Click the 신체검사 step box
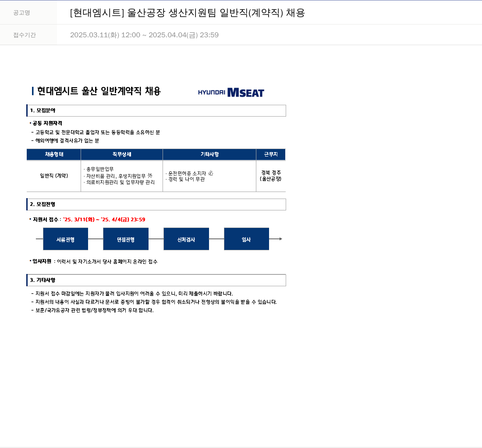The image size is (482, 448). click(186, 239)
